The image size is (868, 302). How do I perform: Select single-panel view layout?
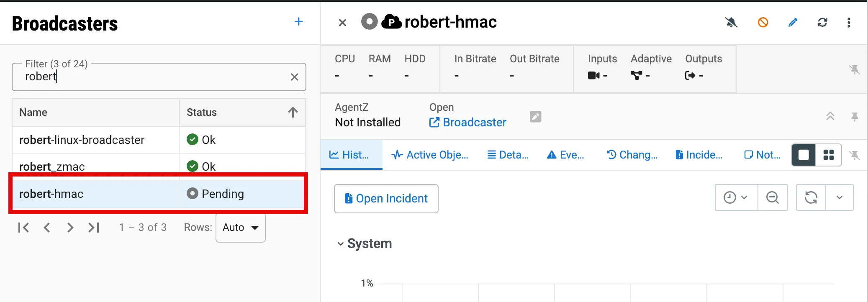(x=804, y=155)
